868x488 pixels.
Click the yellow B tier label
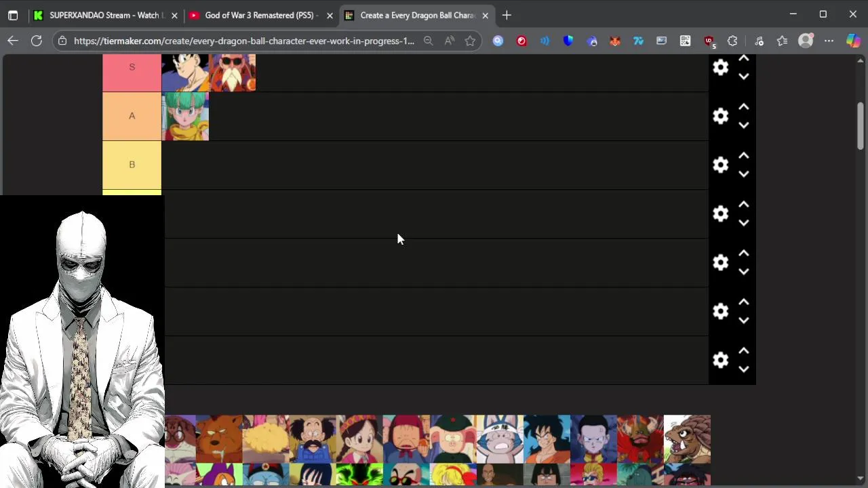(132, 165)
